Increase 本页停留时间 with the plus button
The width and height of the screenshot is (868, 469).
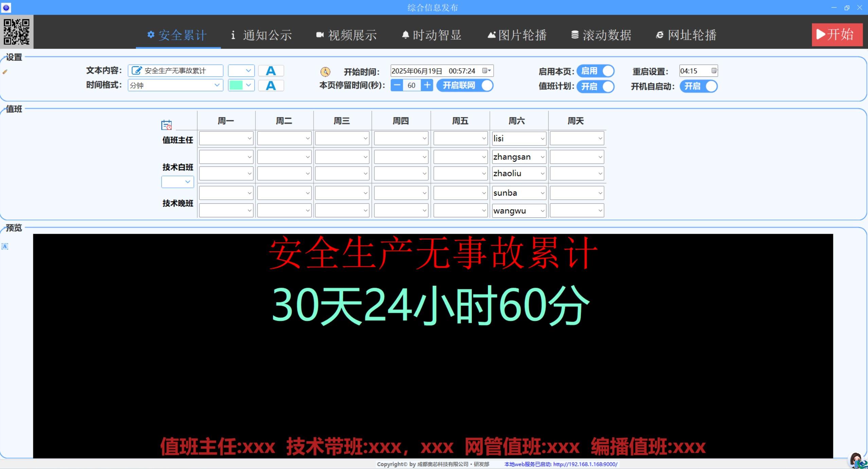point(427,85)
